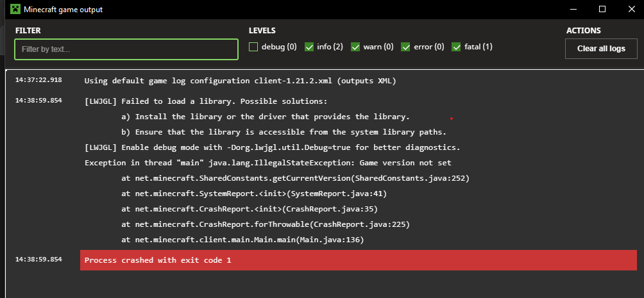
Task: Click the 'Install the library or the driver' line
Action: 266,117
